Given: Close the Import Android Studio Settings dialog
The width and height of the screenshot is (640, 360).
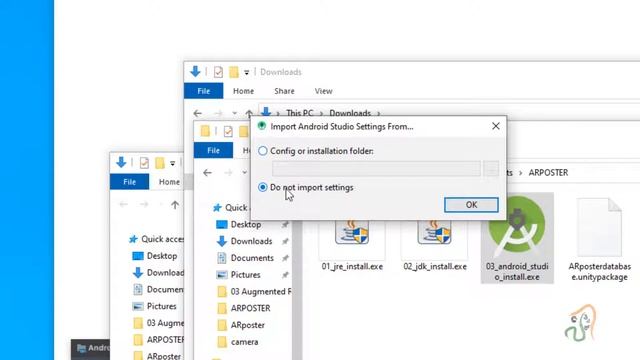Looking at the screenshot, I should (x=496, y=126).
